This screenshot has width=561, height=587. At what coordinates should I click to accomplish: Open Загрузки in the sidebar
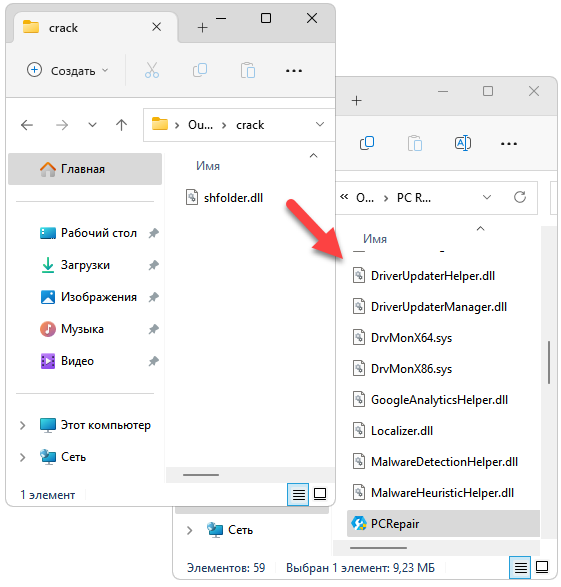pos(85,265)
